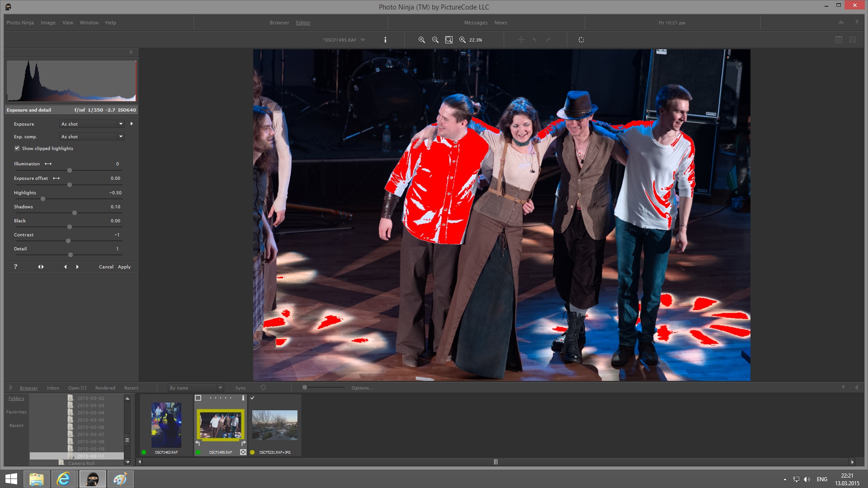Click the pin icon at top-right header

coord(857,22)
